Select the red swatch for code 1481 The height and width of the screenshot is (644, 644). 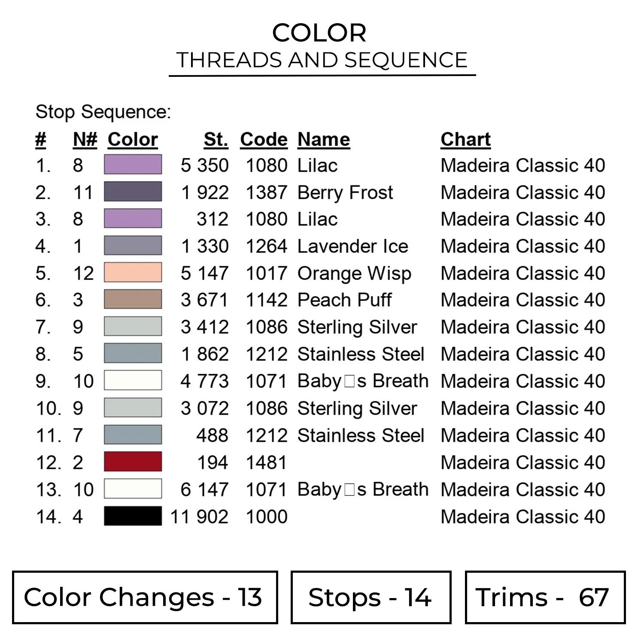coord(133,462)
